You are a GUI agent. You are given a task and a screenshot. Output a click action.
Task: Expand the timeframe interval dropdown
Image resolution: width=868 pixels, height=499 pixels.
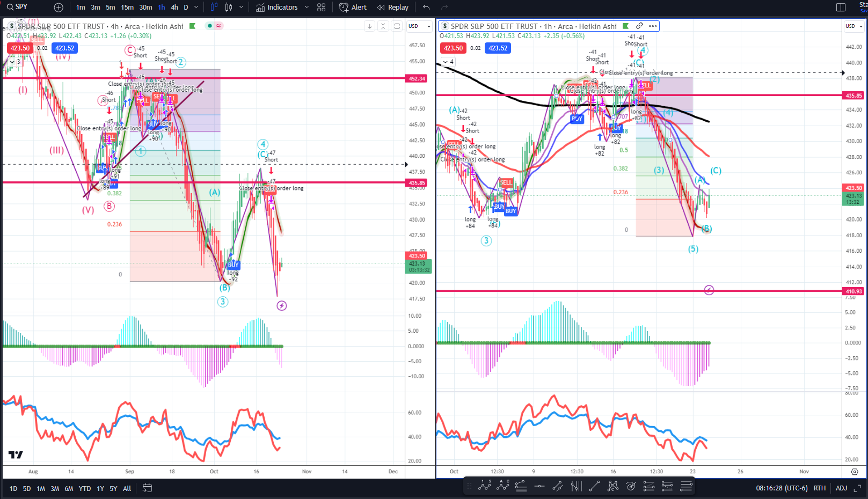(196, 8)
